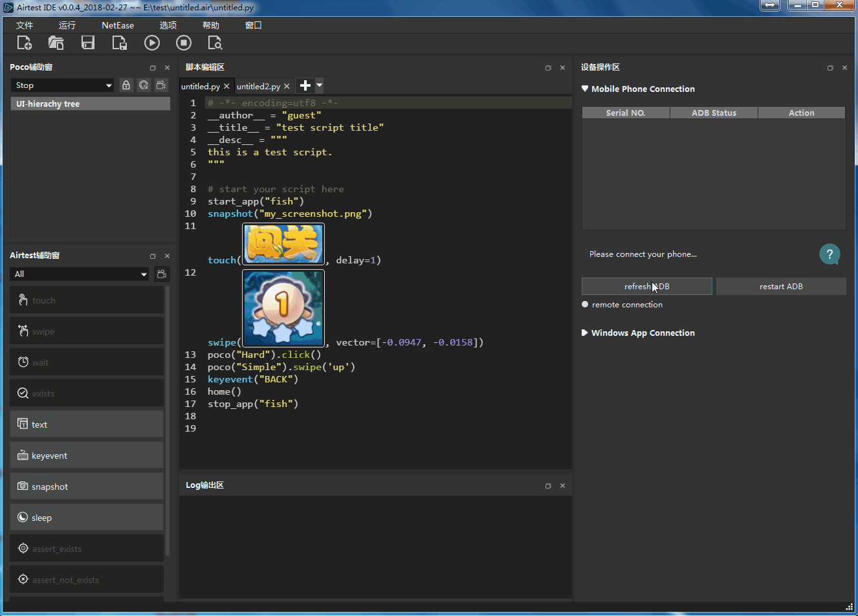Click the Serial NO. column header
Screen dimensions: 858x616
click(626, 113)
